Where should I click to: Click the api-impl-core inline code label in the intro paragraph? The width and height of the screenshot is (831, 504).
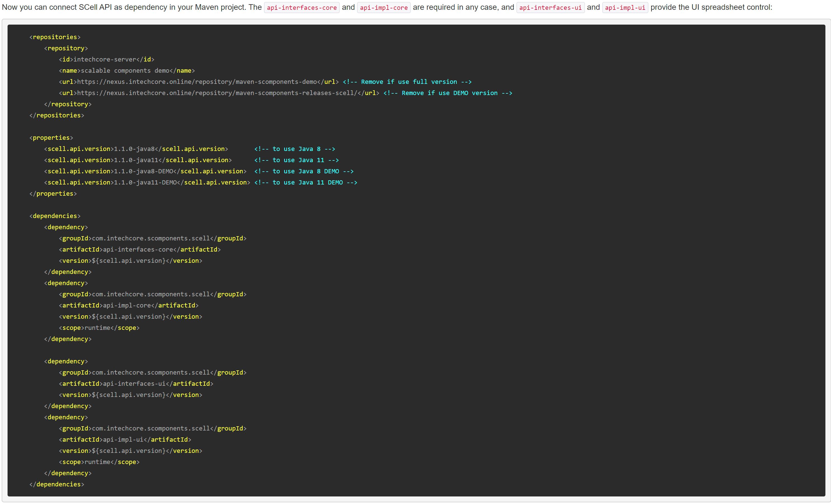(383, 8)
